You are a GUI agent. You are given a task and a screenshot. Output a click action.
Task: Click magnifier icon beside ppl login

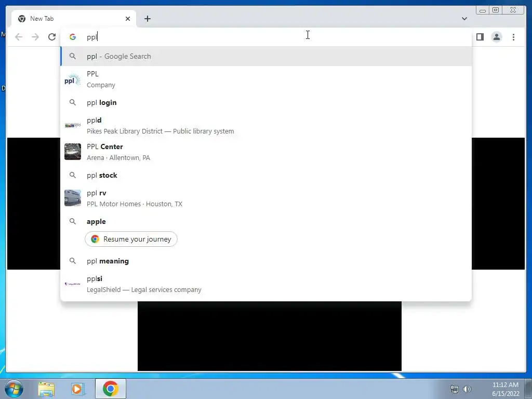tap(73, 102)
